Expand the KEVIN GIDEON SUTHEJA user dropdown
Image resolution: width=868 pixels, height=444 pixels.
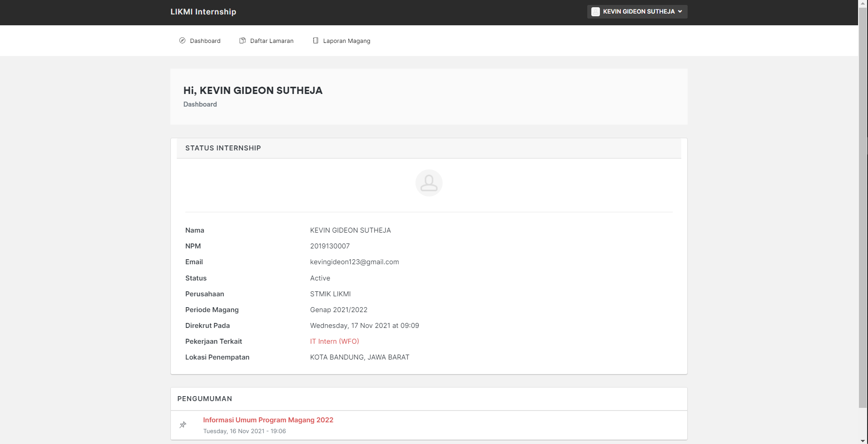tap(637, 12)
